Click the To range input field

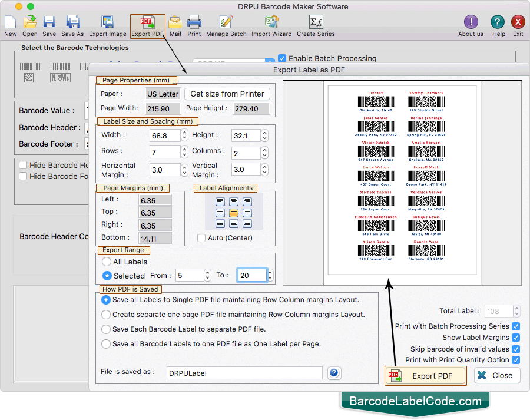coord(252,275)
